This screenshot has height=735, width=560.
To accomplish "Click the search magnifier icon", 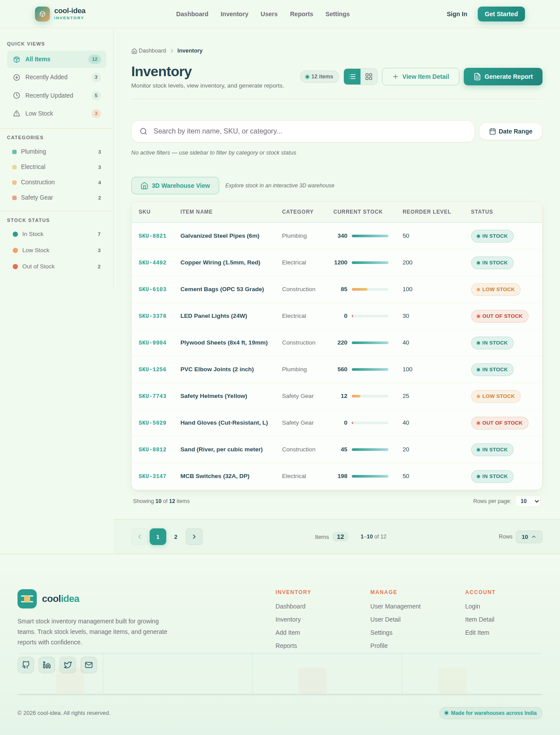I will 143,131.
